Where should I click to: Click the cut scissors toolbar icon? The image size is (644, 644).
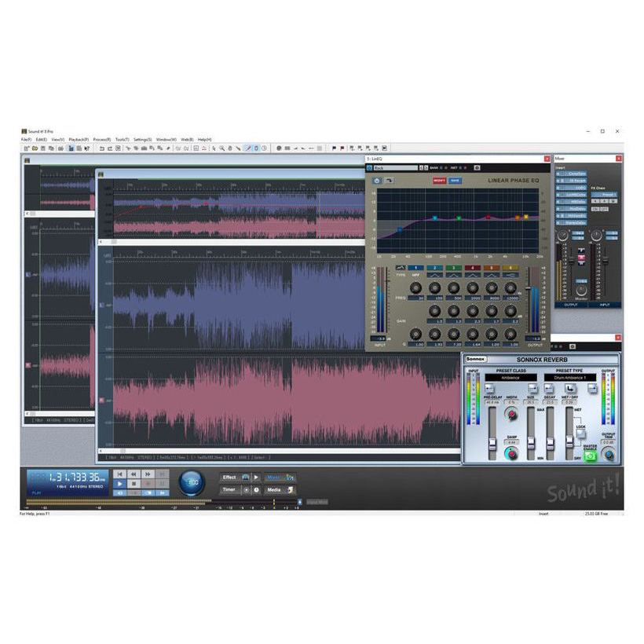[128, 148]
